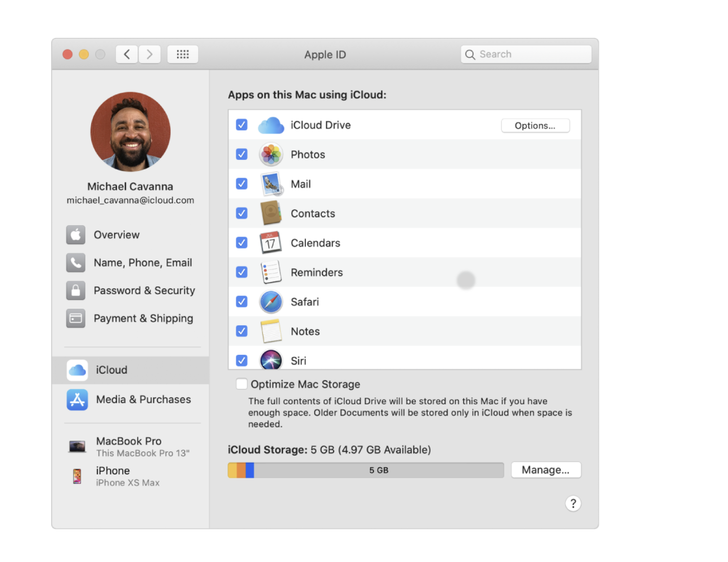
Task: Click the Calendars label in the app list
Action: (x=316, y=243)
